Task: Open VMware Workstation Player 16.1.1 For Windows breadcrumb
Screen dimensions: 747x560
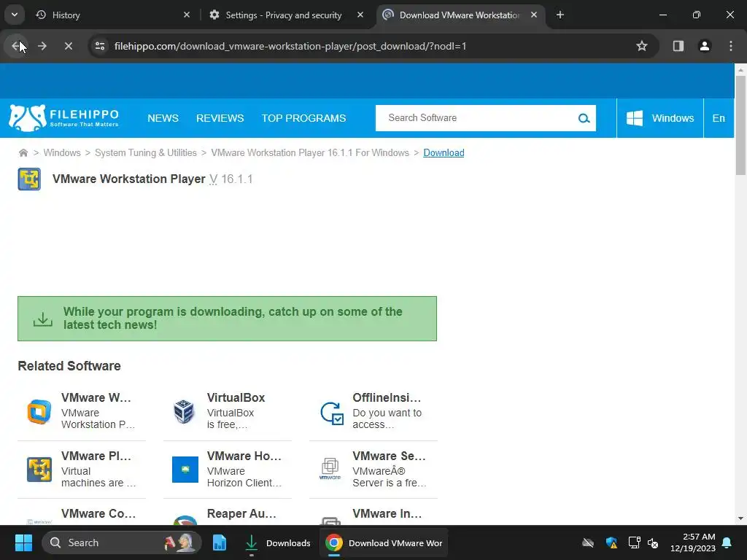Action: 310,153
